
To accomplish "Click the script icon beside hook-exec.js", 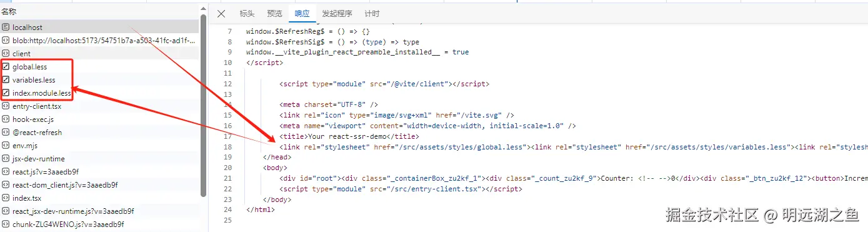I will [x=6, y=119].
